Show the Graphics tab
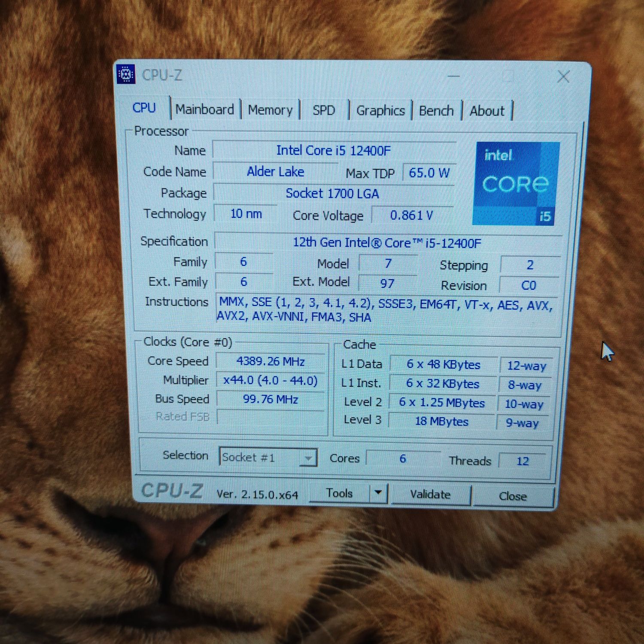This screenshot has width=644, height=644. point(380,111)
